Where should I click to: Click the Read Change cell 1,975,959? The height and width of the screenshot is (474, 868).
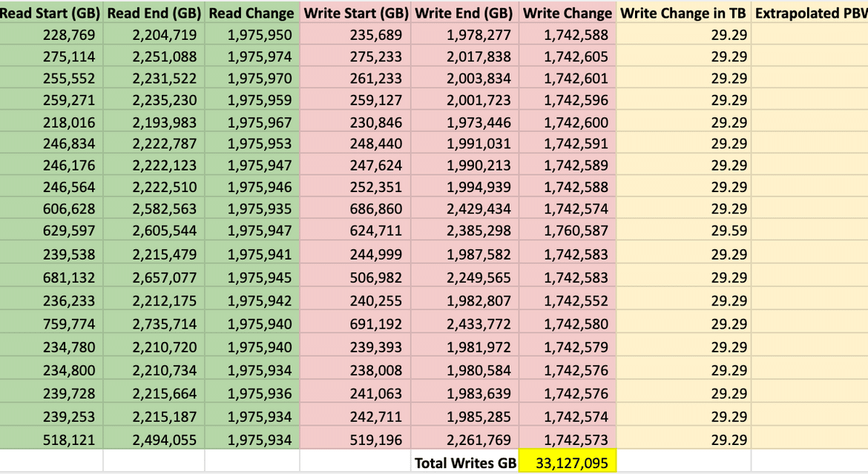(x=252, y=99)
